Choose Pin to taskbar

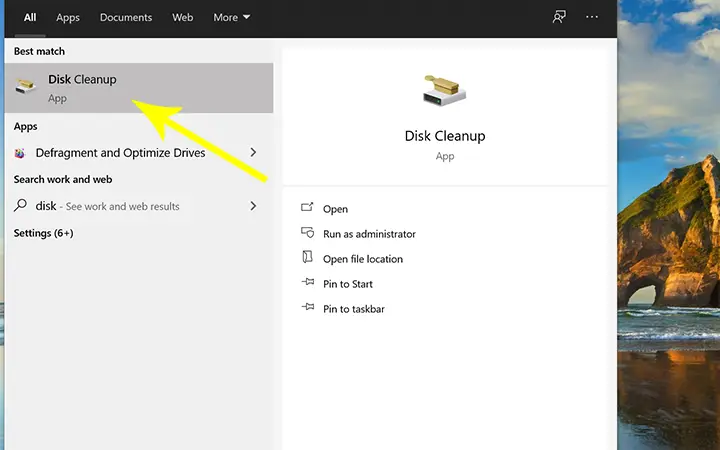(x=354, y=309)
